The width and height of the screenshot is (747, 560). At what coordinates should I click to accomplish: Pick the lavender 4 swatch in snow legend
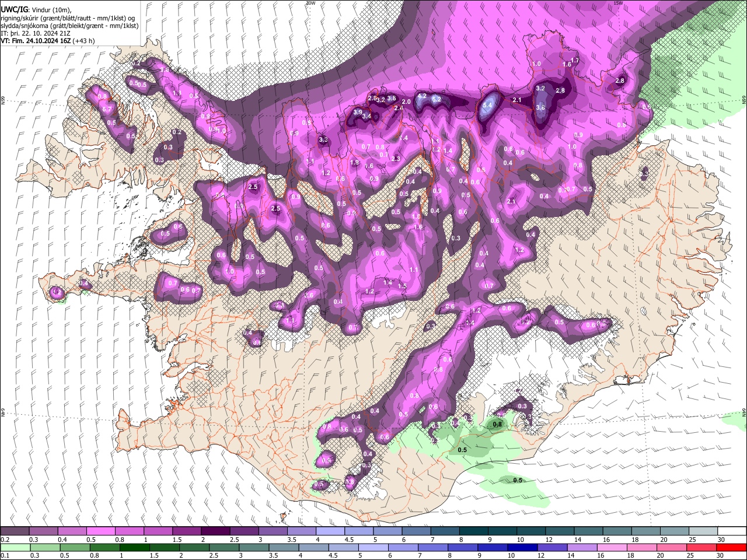point(330,531)
